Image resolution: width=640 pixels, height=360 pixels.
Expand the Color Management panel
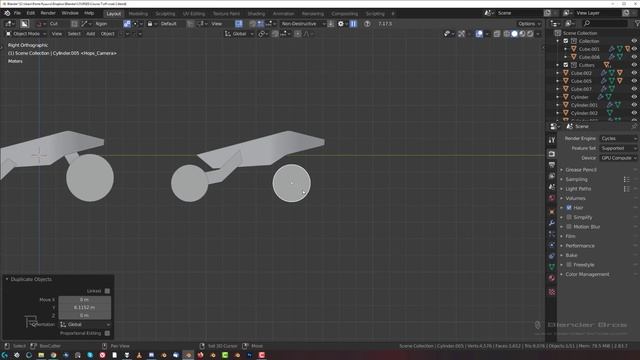(x=587, y=274)
